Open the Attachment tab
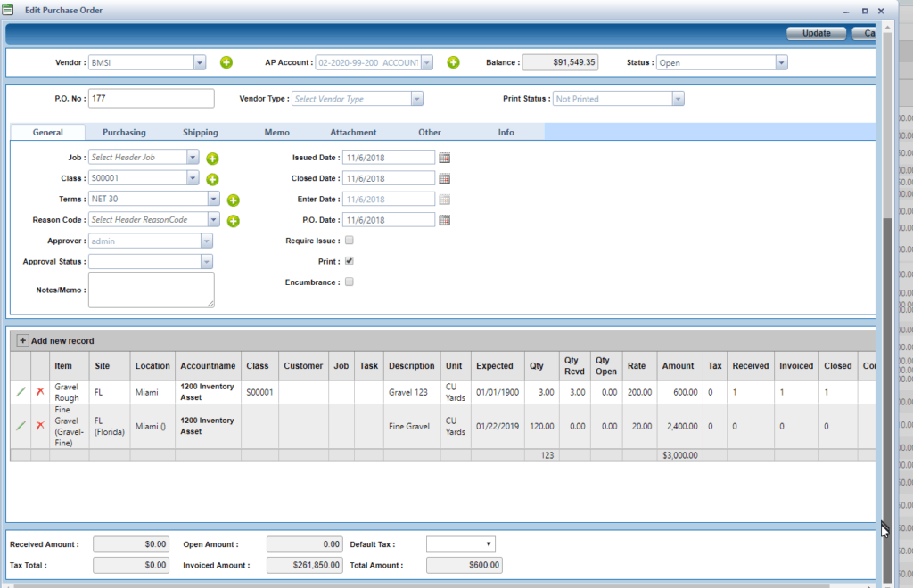This screenshot has height=588, width=913. tap(353, 132)
